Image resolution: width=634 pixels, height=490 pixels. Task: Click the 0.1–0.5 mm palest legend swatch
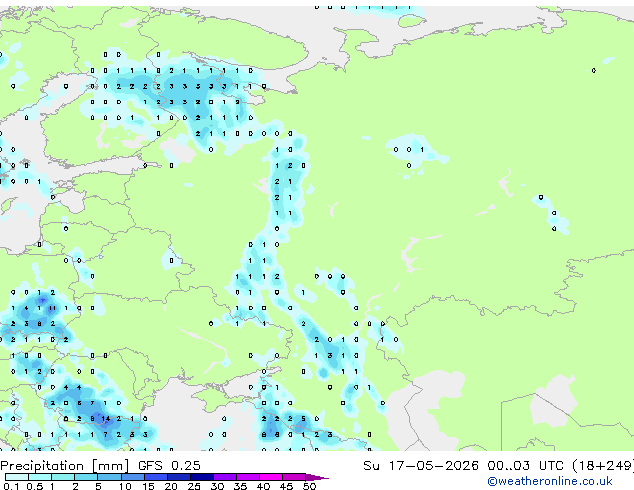(17, 477)
